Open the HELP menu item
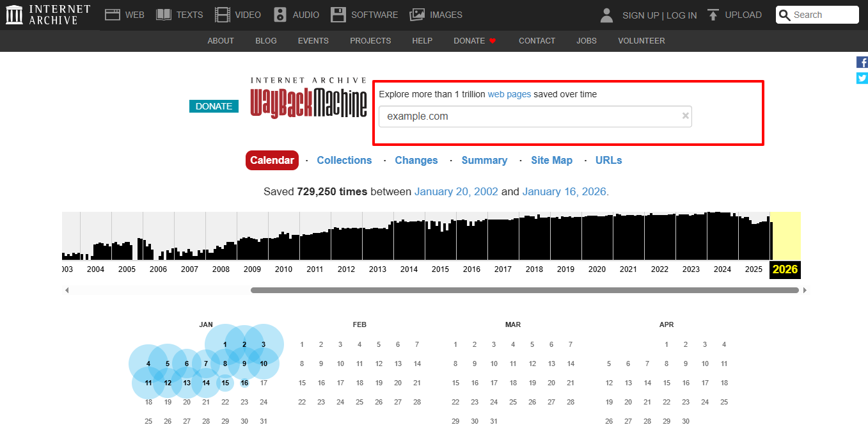The width and height of the screenshot is (868, 448). click(x=422, y=40)
